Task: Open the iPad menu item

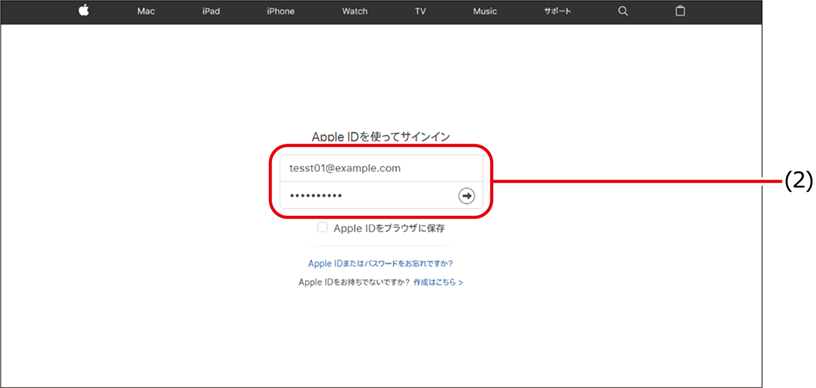Action: tap(211, 11)
